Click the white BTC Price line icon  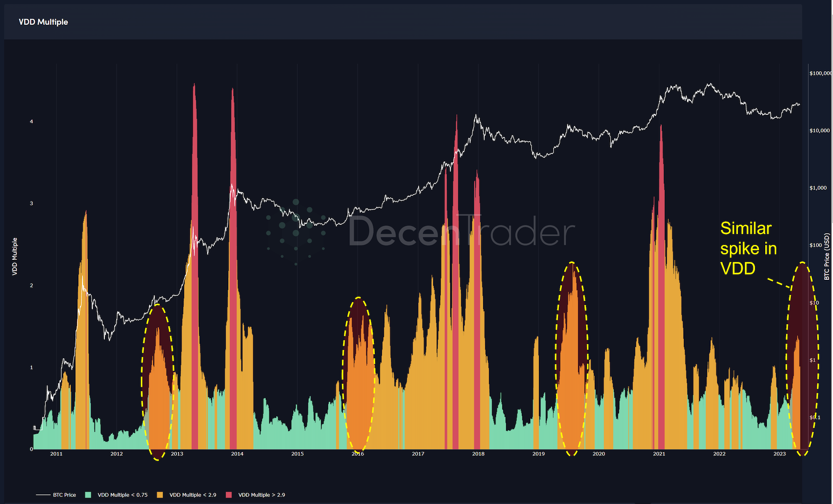(x=43, y=495)
